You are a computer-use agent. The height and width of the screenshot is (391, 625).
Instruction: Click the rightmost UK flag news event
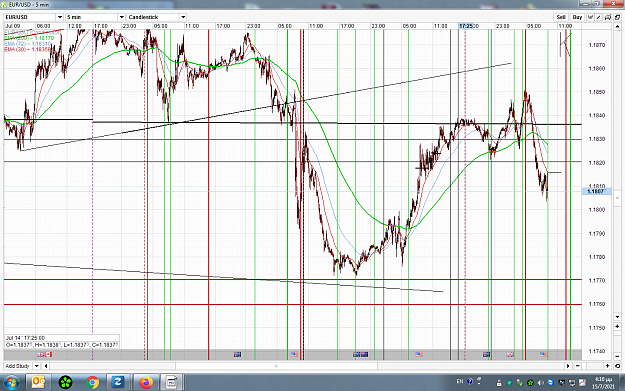[510, 354]
